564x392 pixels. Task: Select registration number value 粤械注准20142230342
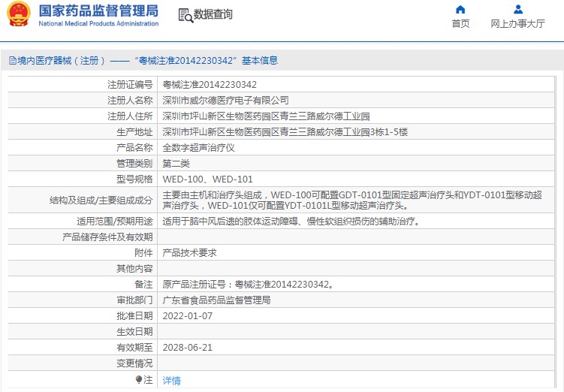click(x=210, y=85)
